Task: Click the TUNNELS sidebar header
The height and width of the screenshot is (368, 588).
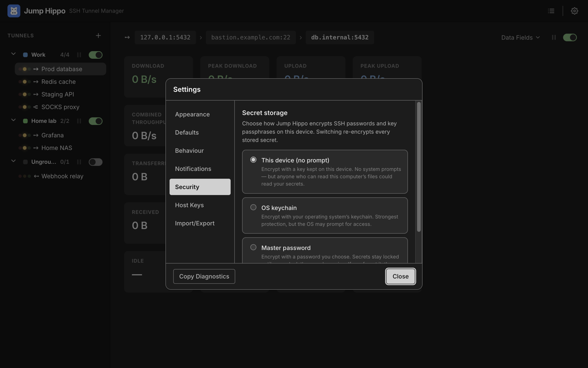Action: (21, 35)
